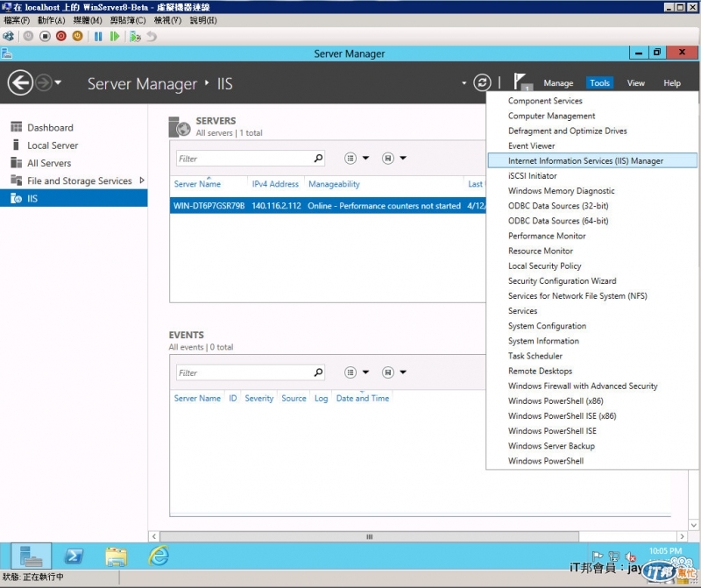Image resolution: width=701 pixels, height=588 pixels.
Task: Open the View menu
Action: click(x=635, y=83)
